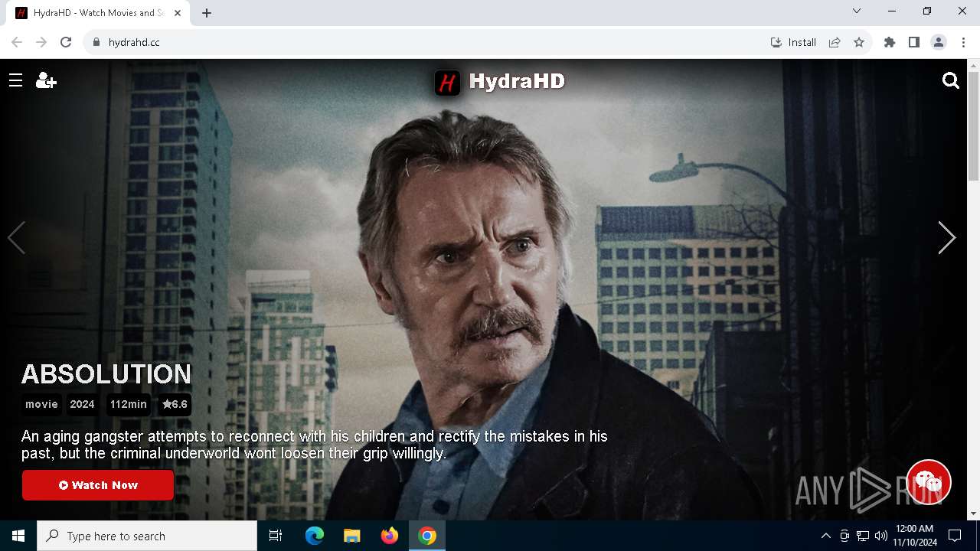Click the 112min duration badge
Viewport: 980px width, 551px height.
click(x=128, y=404)
